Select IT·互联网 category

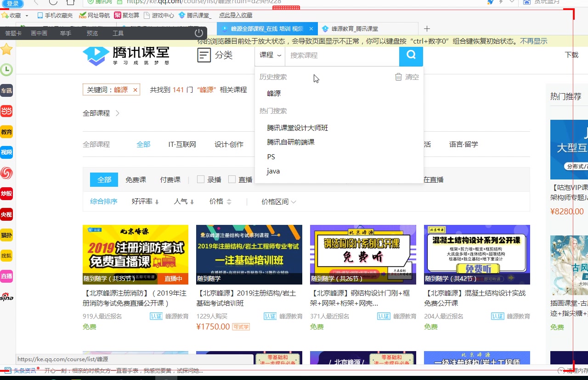pyautogui.click(x=182, y=144)
